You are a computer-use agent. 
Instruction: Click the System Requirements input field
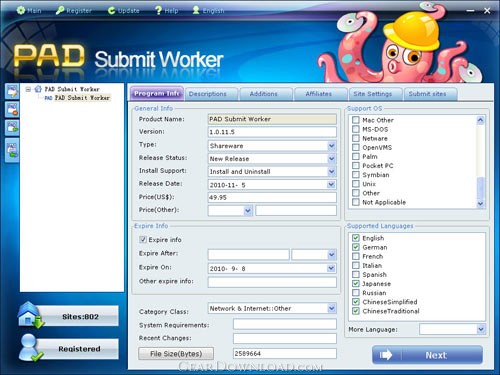pyautogui.click(x=285, y=324)
